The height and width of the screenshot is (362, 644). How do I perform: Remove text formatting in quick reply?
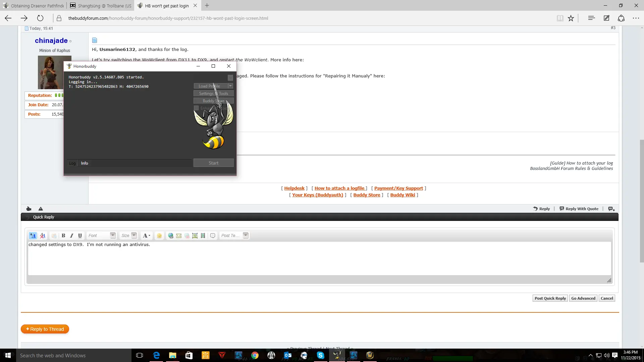tap(43, 236)
